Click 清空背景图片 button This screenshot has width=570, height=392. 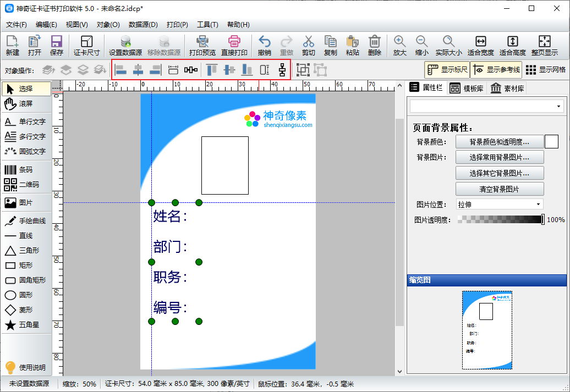499,189
